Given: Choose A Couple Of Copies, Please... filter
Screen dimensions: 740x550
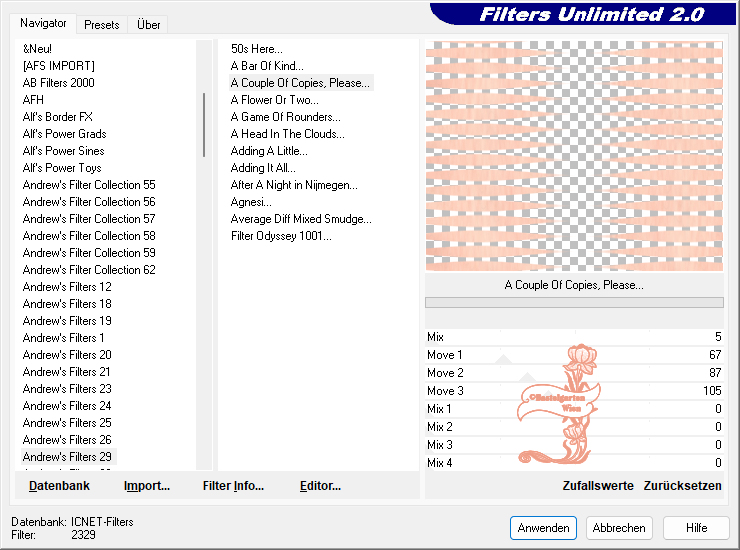Looking at the screenshot, I should coord(300,83).
